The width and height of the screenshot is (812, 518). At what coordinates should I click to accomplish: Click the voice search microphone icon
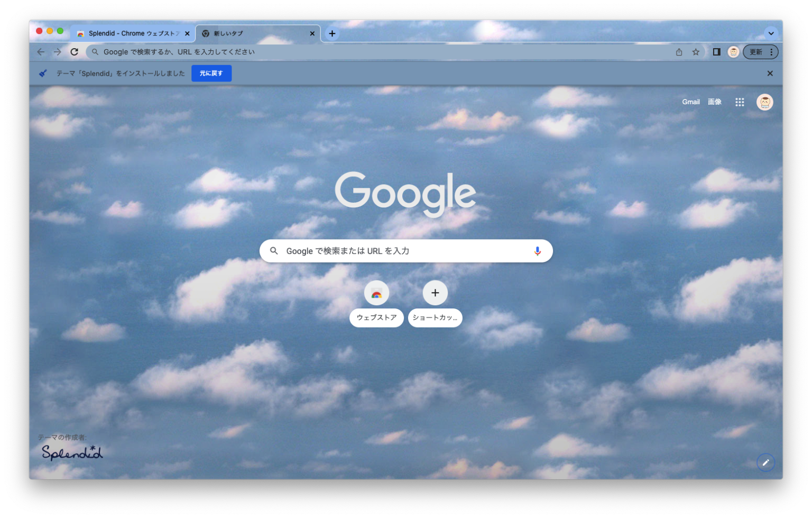click(537, 250)
